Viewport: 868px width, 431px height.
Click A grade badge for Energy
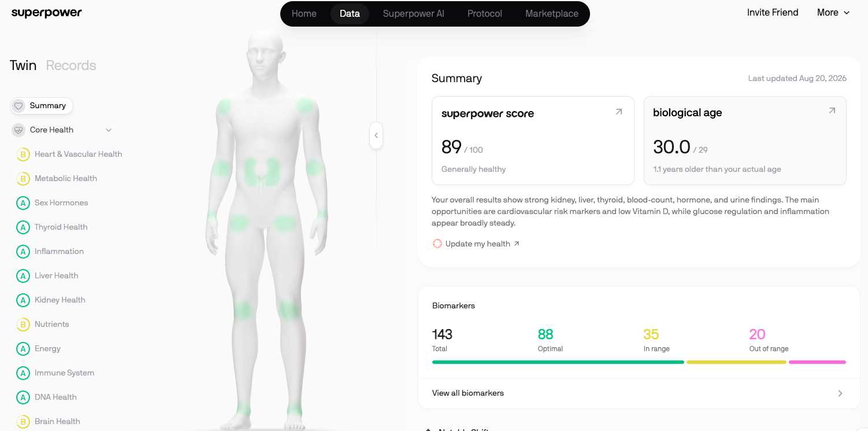[x=23, y=349]
